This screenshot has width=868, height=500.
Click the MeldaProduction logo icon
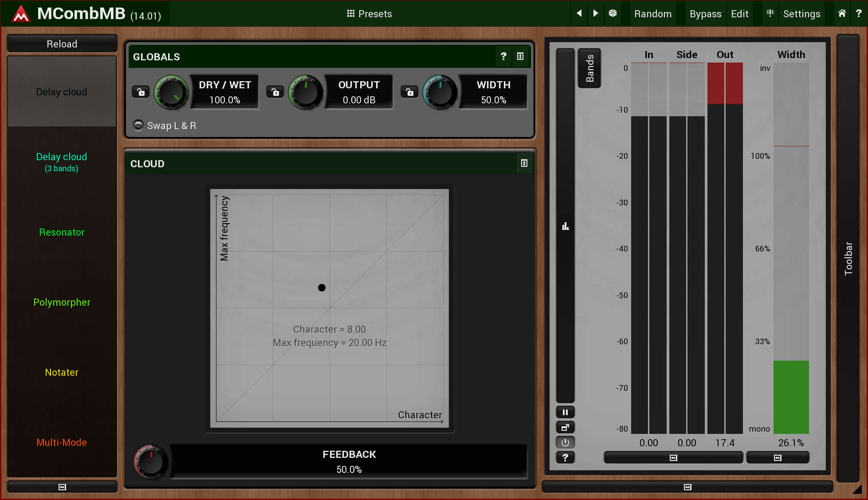point(20,13)
